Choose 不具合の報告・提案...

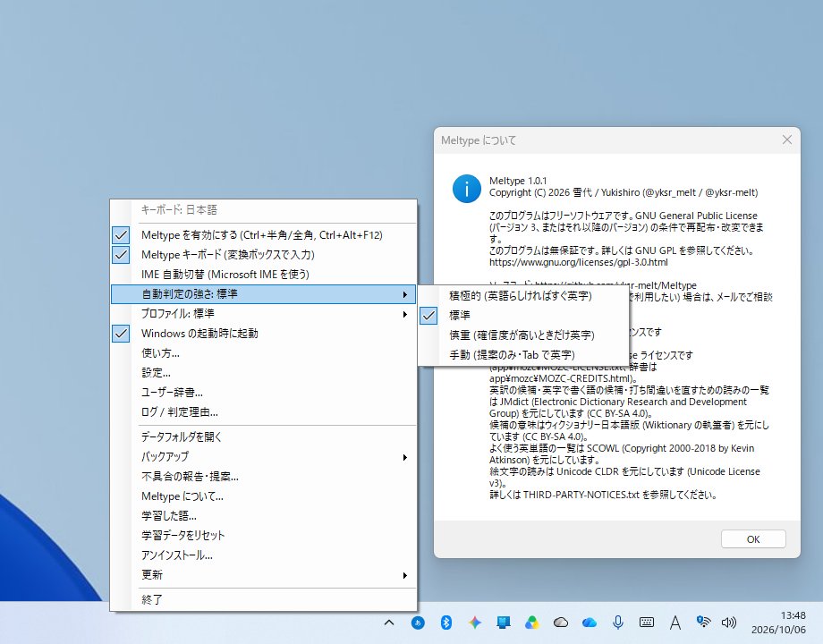click(263, 477)
